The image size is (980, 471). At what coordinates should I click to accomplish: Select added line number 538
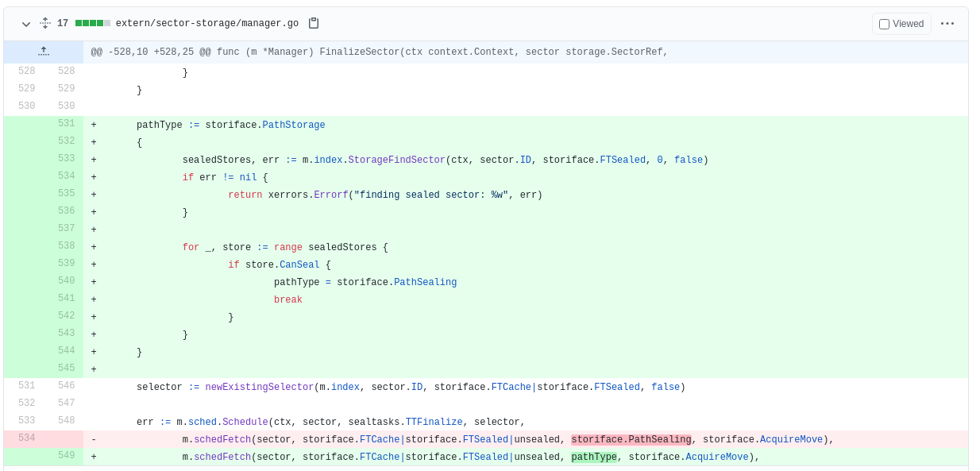(x=66, y=247)
